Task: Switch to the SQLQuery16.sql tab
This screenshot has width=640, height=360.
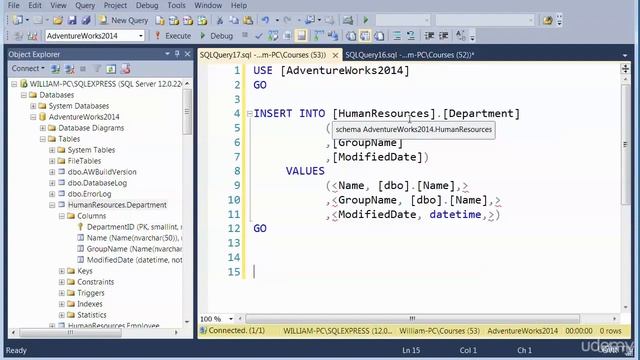Action: [x=409, y=55]
